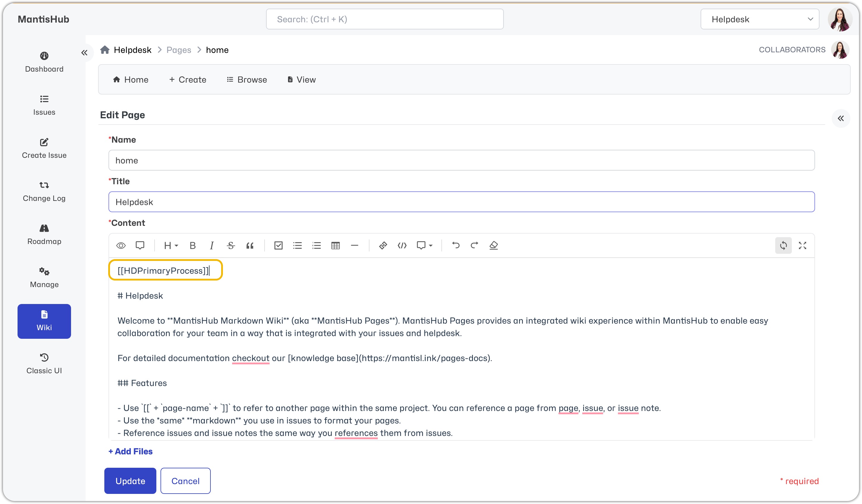The width and height of the screenshot is (862, 504).
Task: Click the '## Features' line in editor
Action: pyautogui.click(x=142, y=383)
